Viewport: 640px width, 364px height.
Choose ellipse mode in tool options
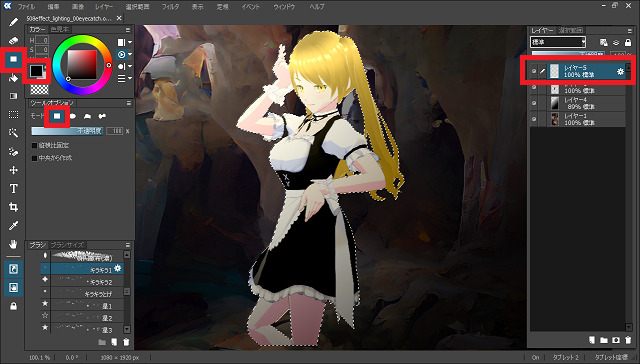pos(72,116)
